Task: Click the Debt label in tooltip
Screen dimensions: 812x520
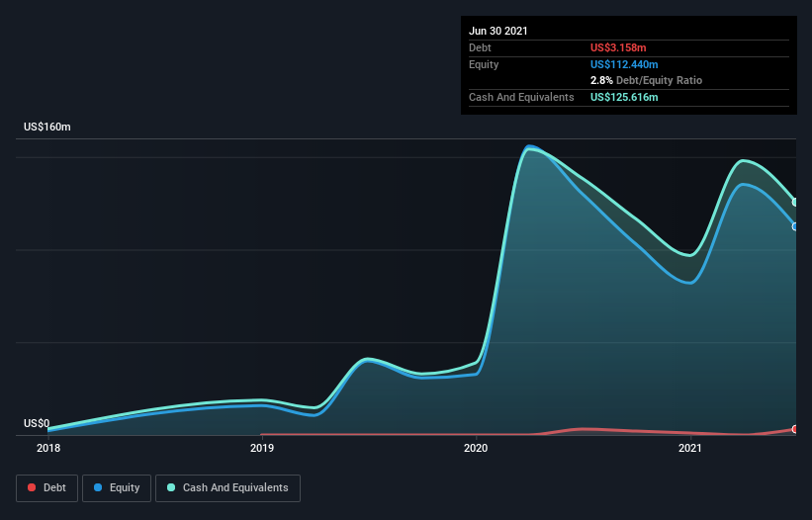Action: (x=480, y=47)
